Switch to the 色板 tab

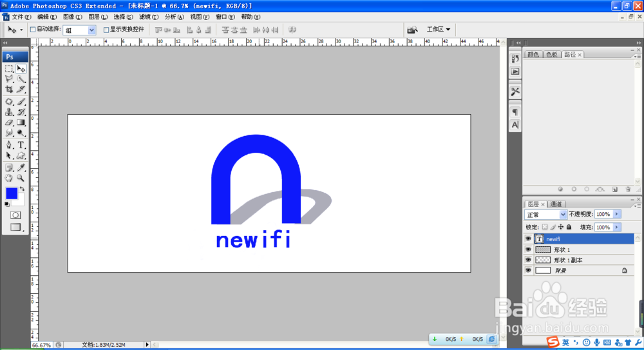coord(552,55)
